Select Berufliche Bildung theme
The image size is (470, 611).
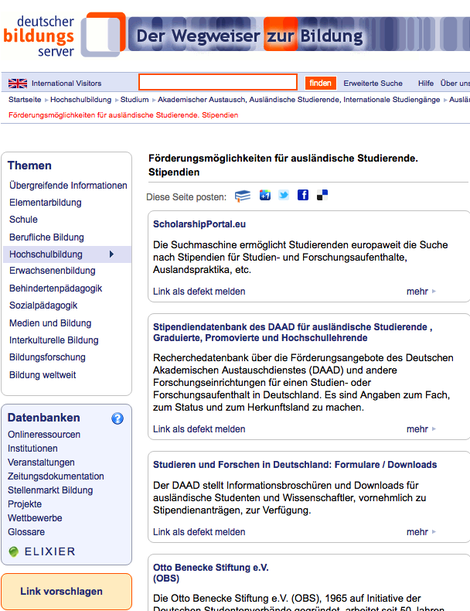coord(47,237)
